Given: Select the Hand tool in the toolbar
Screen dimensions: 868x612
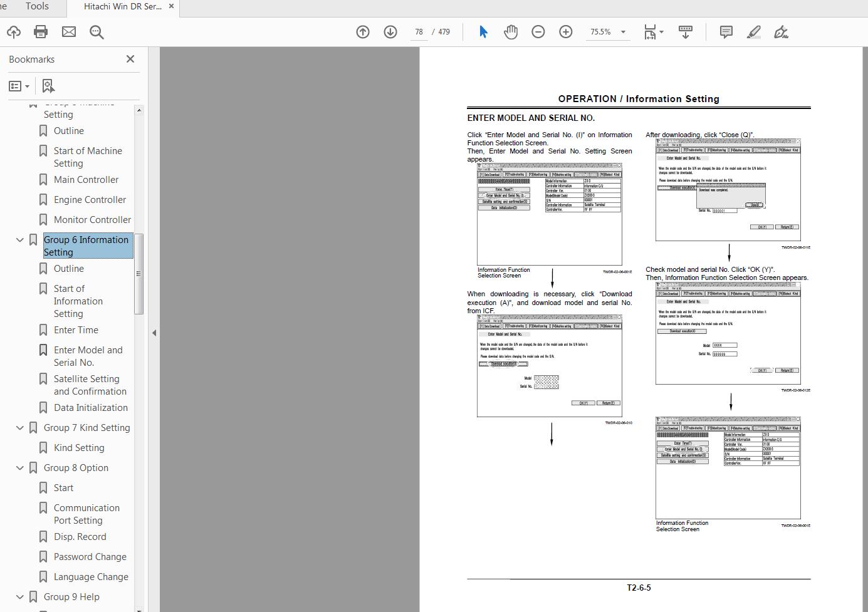Looking at the screenshot, I should click(511, 31).
